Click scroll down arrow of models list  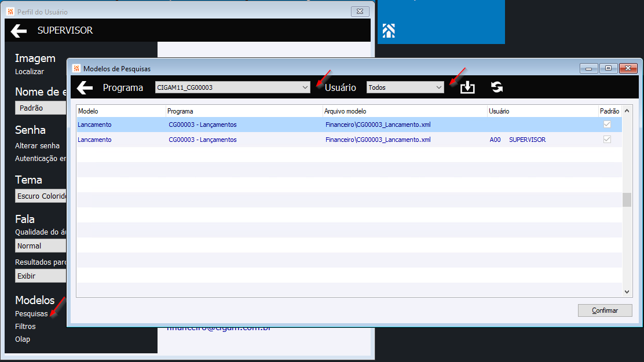(x=627, y=292)
